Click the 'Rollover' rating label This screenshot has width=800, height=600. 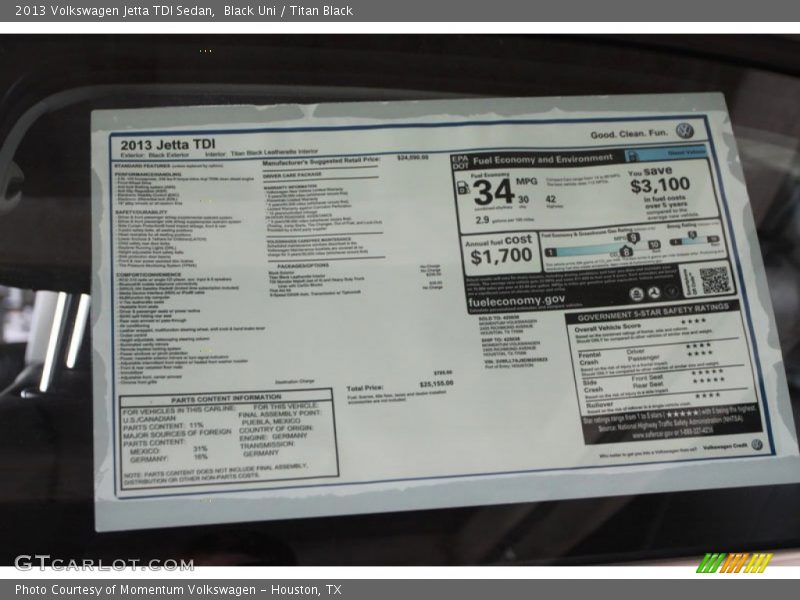(599, 405)
